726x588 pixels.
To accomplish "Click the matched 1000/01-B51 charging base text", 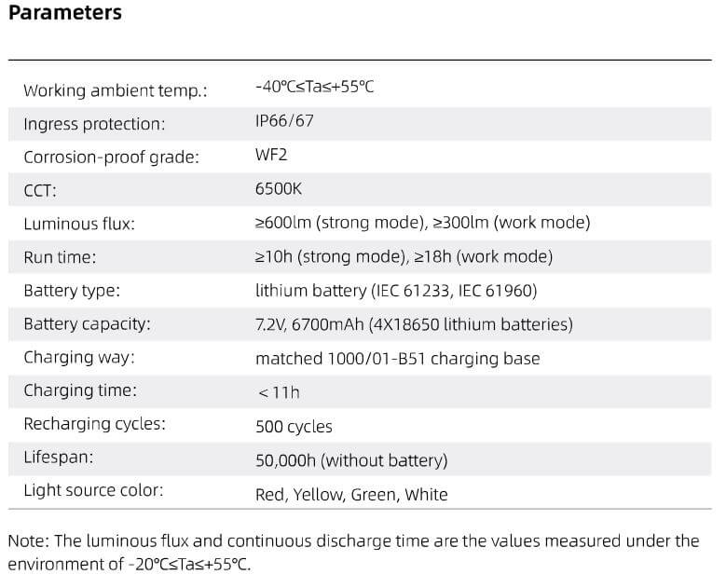I will tap(397, 358).
